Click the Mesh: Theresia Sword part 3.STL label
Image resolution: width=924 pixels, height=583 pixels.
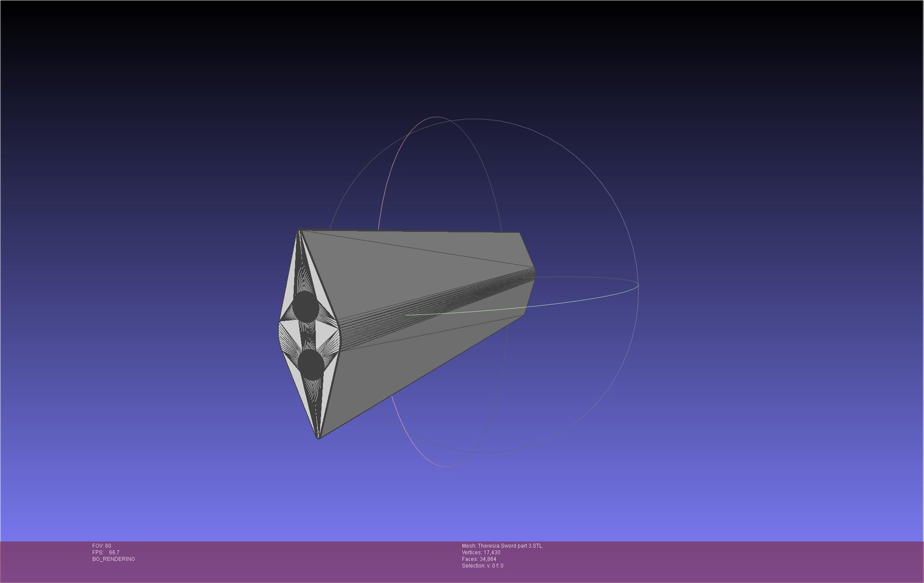click(x=502, y=546)
